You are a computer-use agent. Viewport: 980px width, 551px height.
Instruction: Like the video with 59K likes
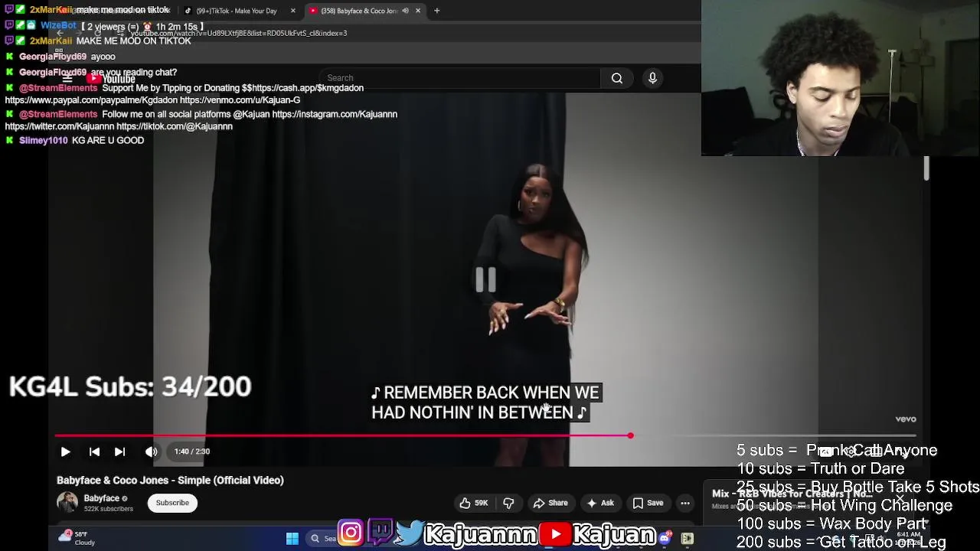[x=473, y=503]
